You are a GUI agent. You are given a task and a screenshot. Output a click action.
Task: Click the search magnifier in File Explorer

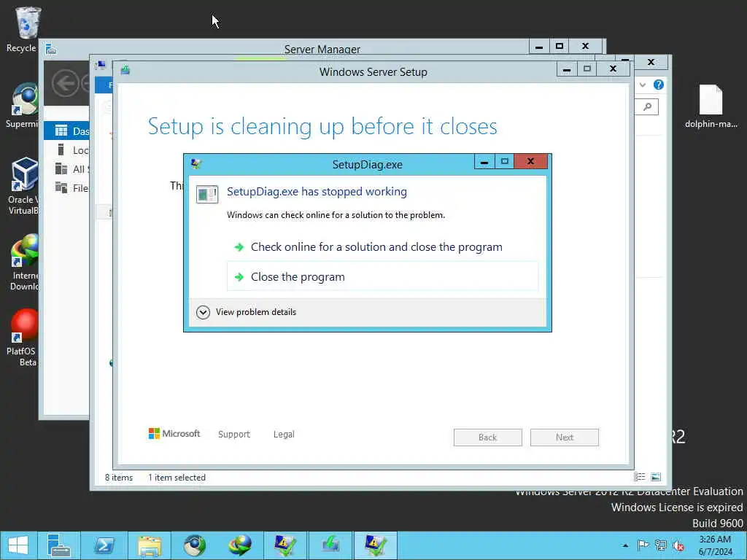(647, 106)
